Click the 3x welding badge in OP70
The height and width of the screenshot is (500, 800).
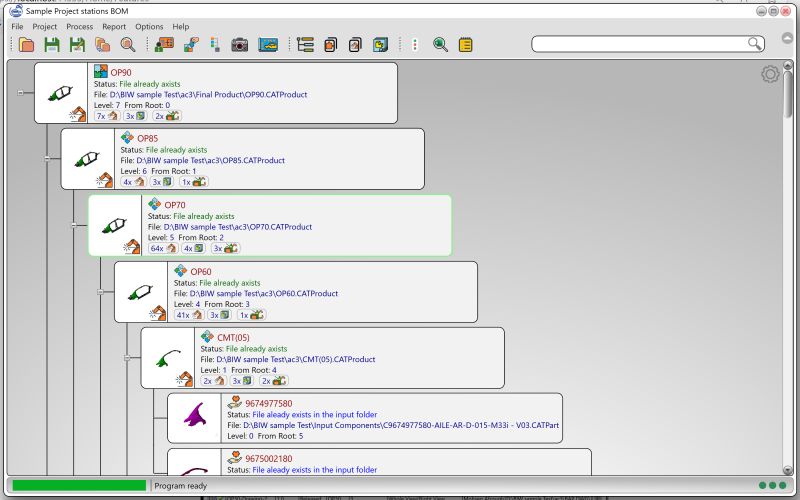tap(225, 248)
